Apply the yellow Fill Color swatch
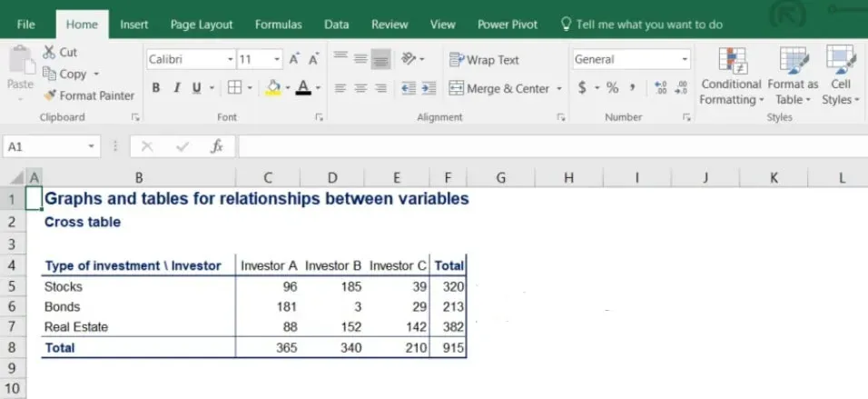The height and width of the screenshot is (399, 868). (x=272, y=88)
